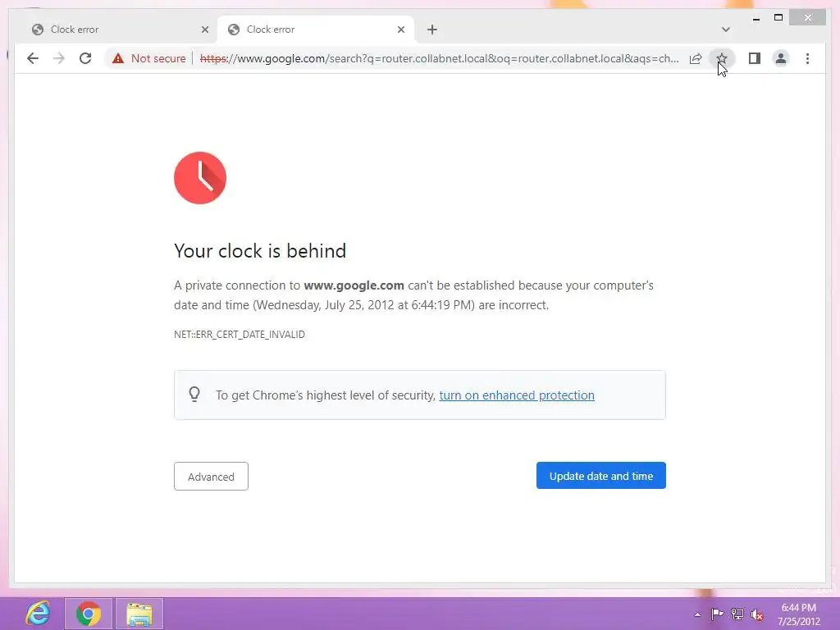Open the side panel icon
840x630 pixels.
[x=755, y=58]
